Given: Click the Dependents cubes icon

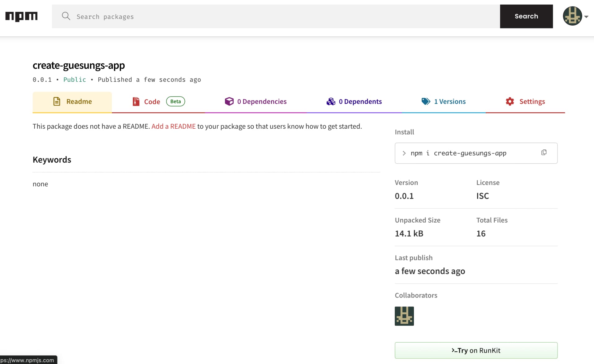Looking at the screenshot, I should [x=331, y=101].
